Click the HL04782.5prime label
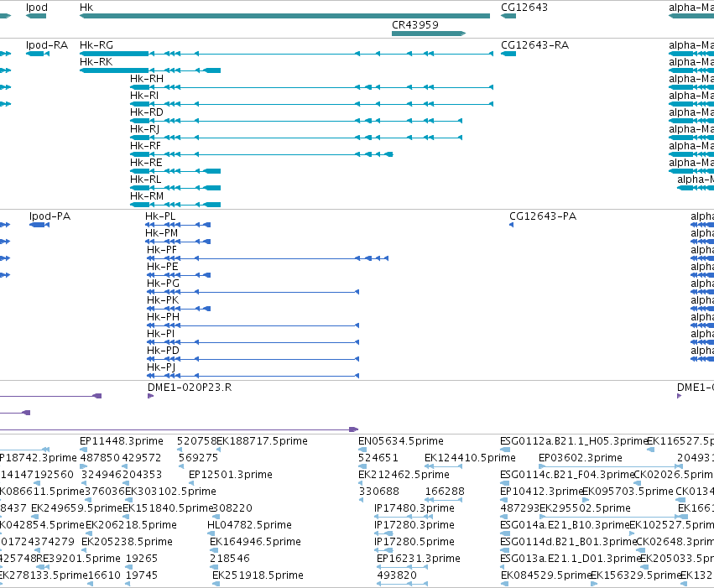 click(x=249, y=525)
